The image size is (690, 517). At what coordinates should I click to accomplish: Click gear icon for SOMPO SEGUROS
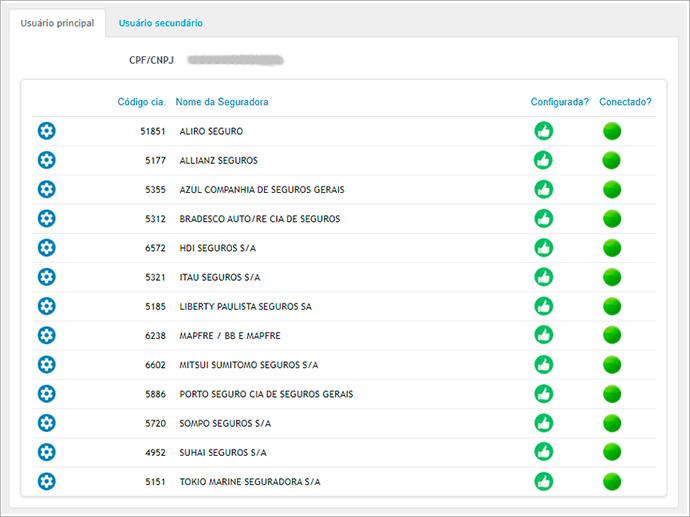(47, 423)
